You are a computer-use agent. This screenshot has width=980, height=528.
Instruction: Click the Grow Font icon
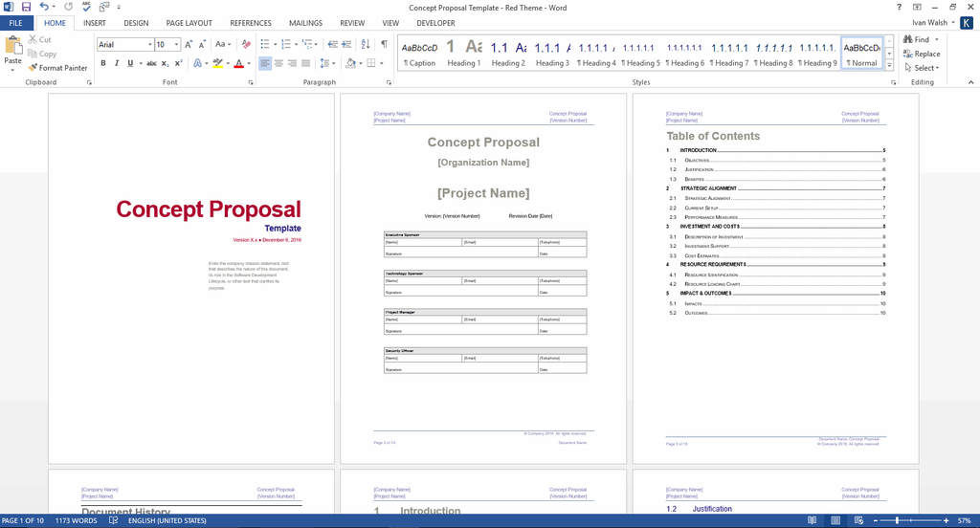coord(189,44)
